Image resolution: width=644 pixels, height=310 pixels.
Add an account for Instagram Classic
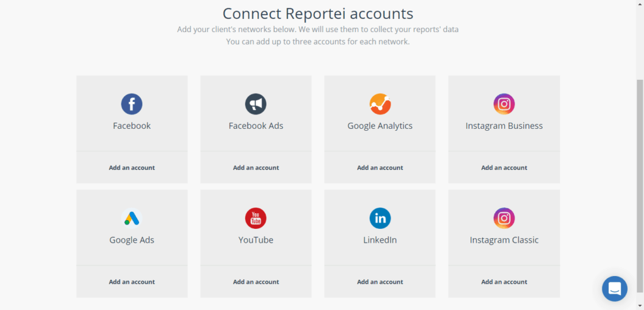504,282
